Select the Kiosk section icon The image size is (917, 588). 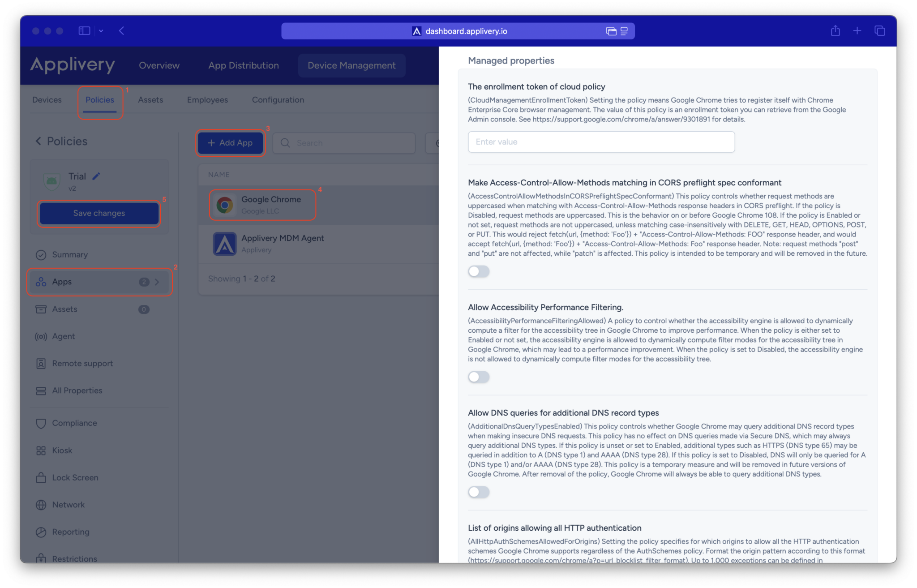pos(41,450)
